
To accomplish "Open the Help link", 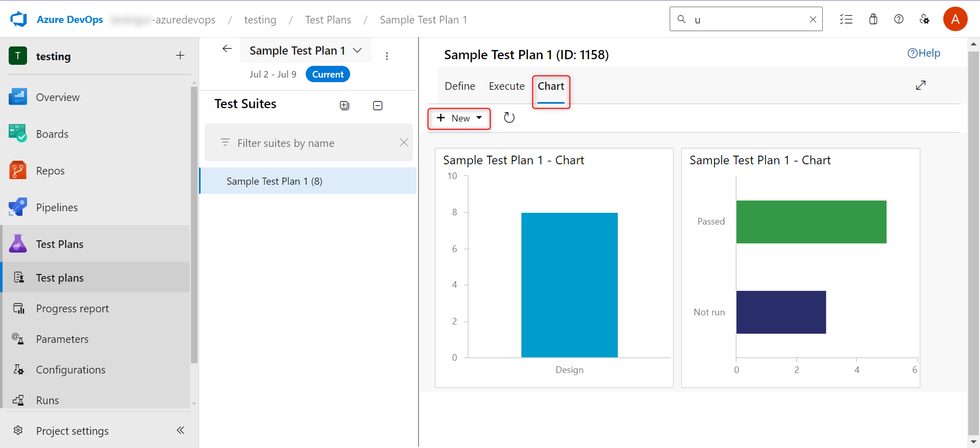I will (x=923, y=53).
